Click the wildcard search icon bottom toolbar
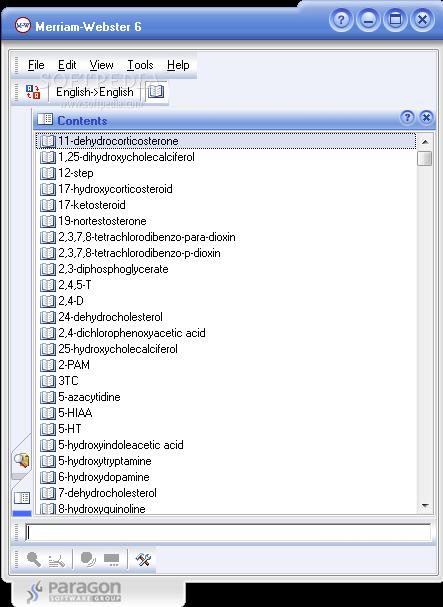Viewport: 443px width, 607px height. (x=57, y=560)
